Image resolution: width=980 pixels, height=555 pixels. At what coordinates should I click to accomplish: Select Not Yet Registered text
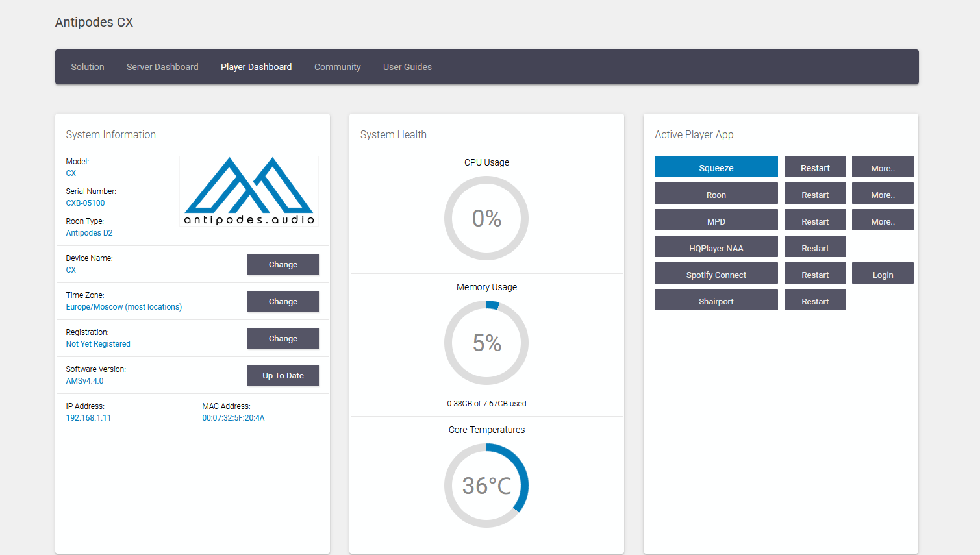pyautogui.click(x=98, y=344)
